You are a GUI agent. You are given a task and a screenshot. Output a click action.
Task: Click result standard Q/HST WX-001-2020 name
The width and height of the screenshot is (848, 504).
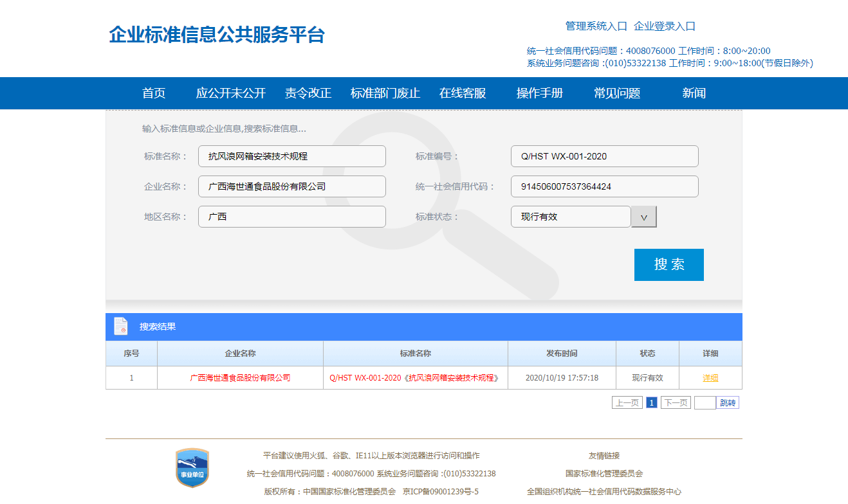point(415,378)
